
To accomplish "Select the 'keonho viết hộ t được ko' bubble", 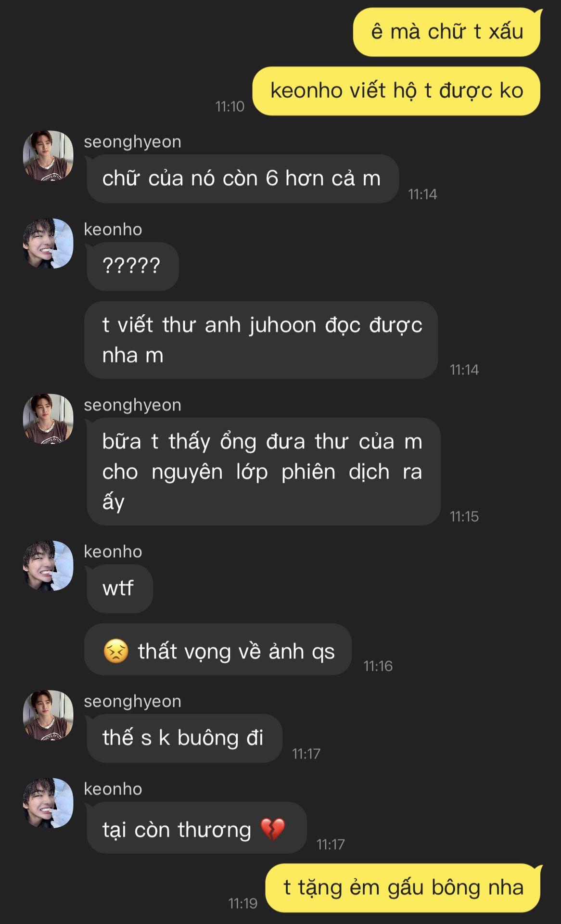I will click(396, 91).
